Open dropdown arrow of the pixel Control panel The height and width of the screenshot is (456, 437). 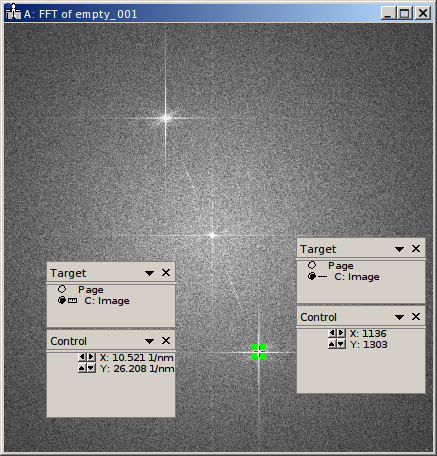pos(399,317)
